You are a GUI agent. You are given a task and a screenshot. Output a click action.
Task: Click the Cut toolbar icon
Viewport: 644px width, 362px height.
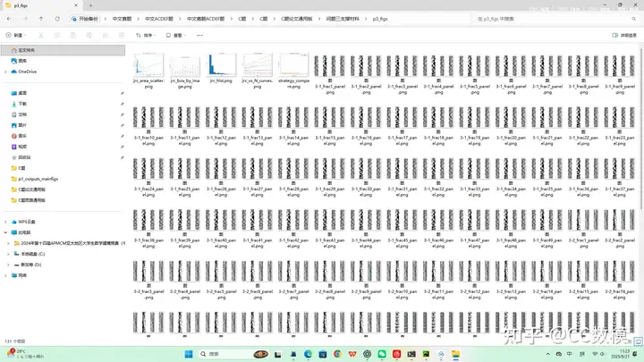40,35
